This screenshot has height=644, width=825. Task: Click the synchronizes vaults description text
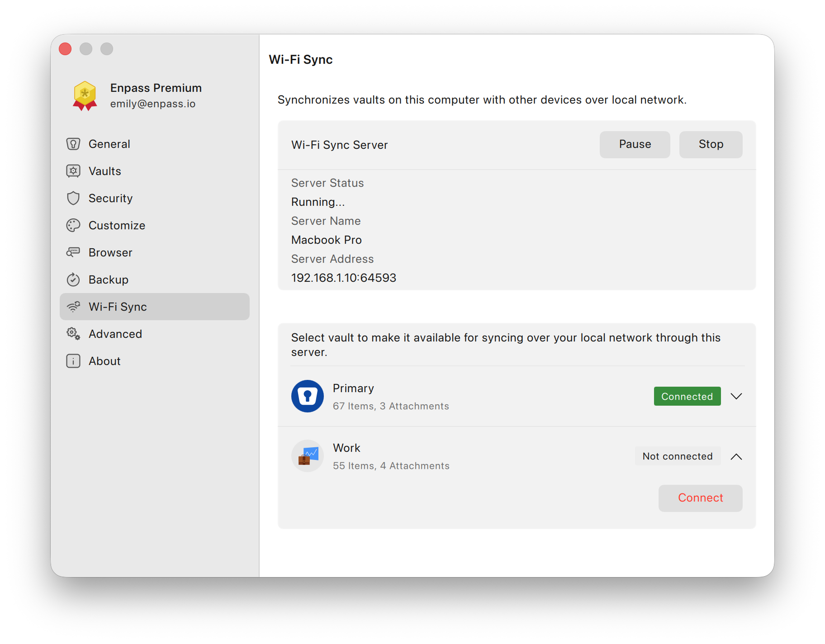click(x=482, y=100)
